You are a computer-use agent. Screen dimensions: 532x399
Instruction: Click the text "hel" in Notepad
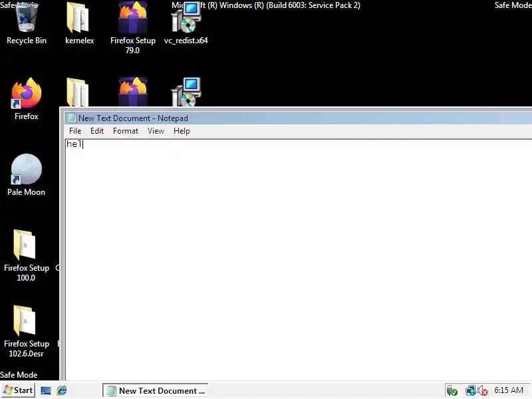[74, 144]
